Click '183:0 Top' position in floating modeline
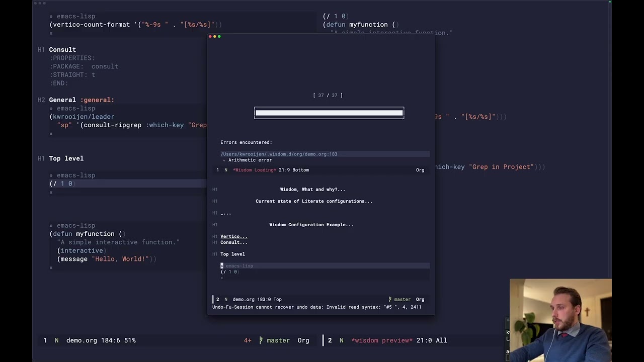The height and width of the screenshot is (362, 644). (x=270, y=299)
